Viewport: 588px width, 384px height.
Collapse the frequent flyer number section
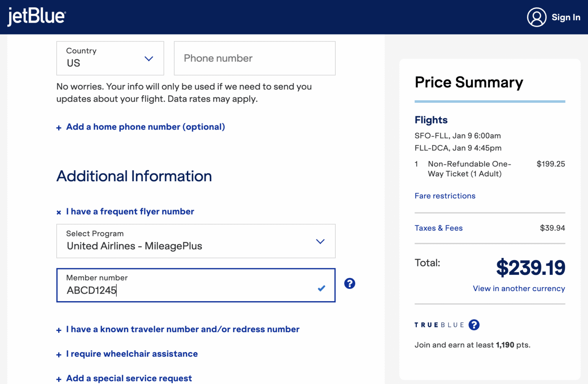pos(59,212)
